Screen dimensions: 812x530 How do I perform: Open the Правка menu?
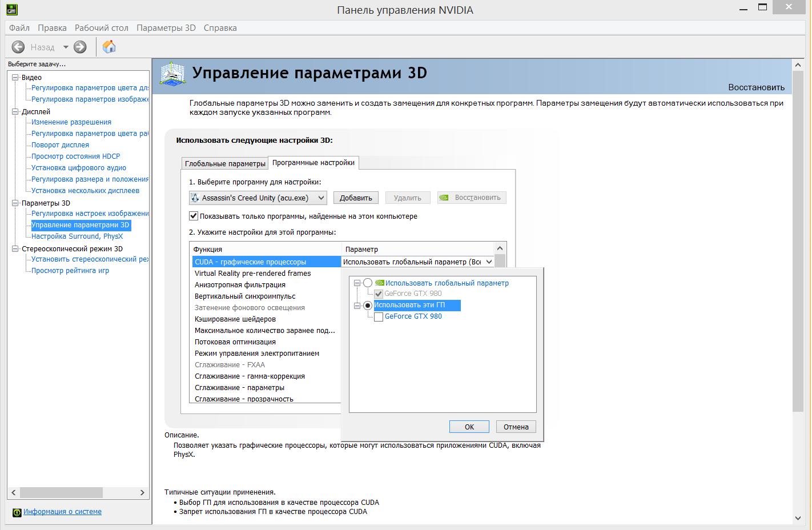(52, 27)
